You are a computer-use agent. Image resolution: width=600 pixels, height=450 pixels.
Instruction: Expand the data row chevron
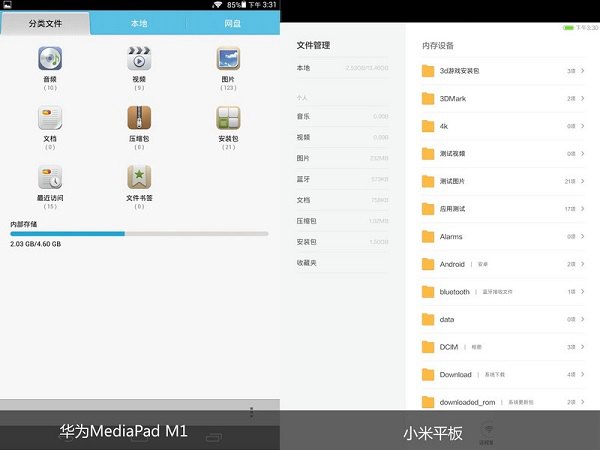[x=582, y=319]
